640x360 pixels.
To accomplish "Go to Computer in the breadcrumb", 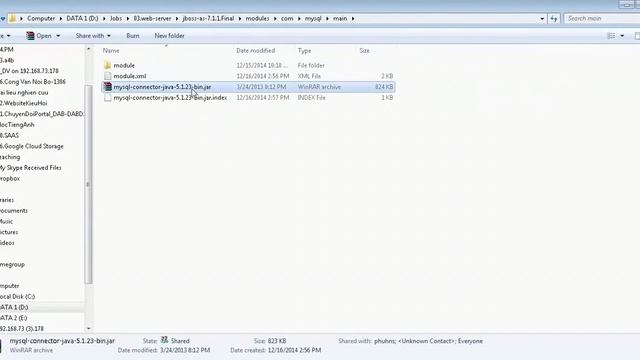I will click(41, 19).
